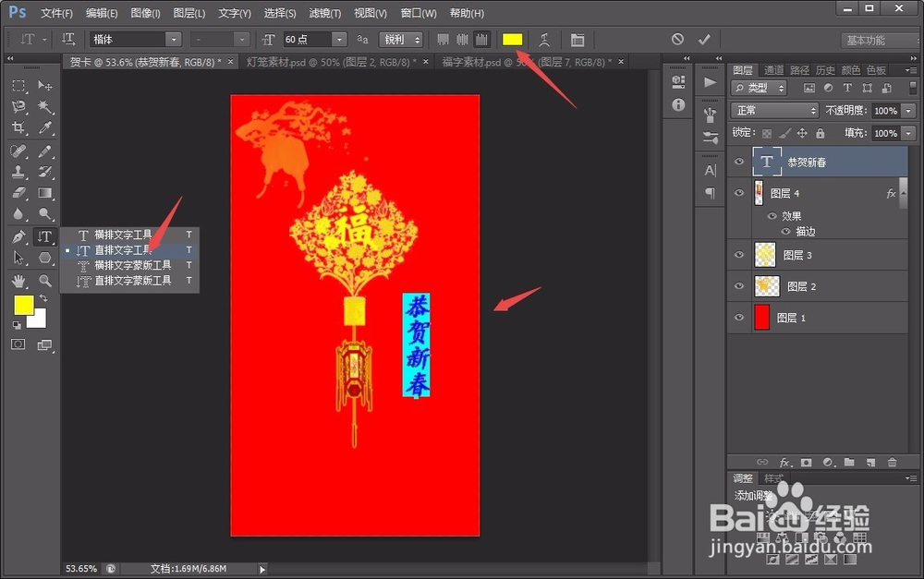Viewport: 924px width, 579px height.
Task: Select the Healing Brush tool
Action: [18, 151]
